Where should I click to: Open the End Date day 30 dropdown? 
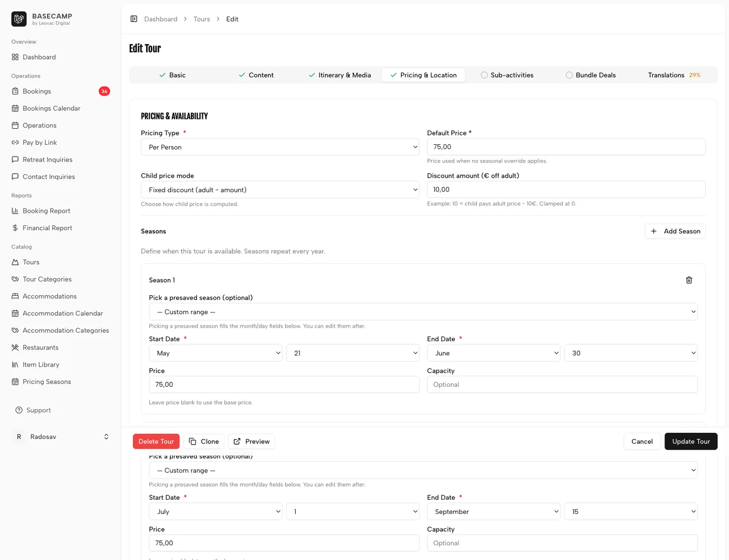point(631,353)
